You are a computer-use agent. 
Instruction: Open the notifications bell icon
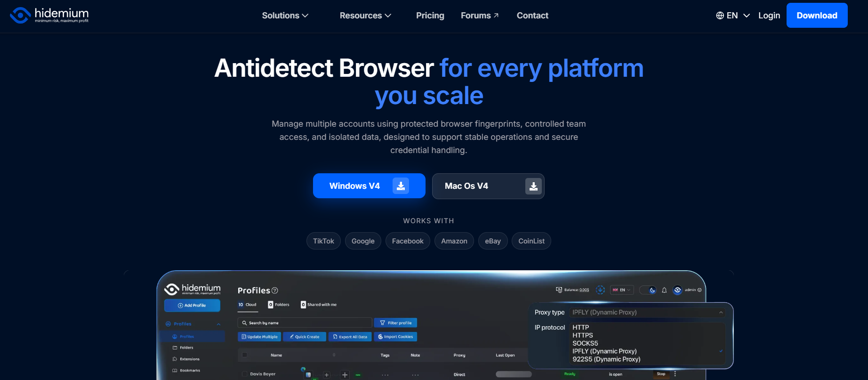click(664, 290)
